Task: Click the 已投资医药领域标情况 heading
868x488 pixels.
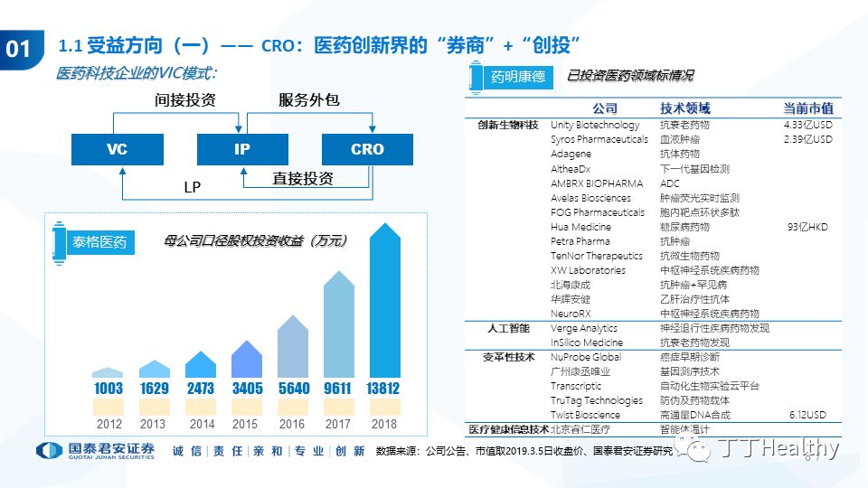Action: 630,76
